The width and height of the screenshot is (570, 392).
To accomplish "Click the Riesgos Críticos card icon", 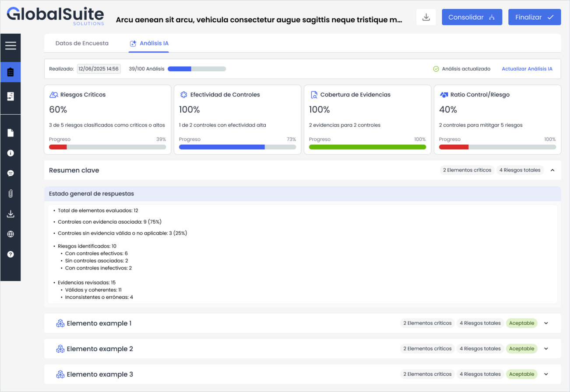I will pos(54,94).
